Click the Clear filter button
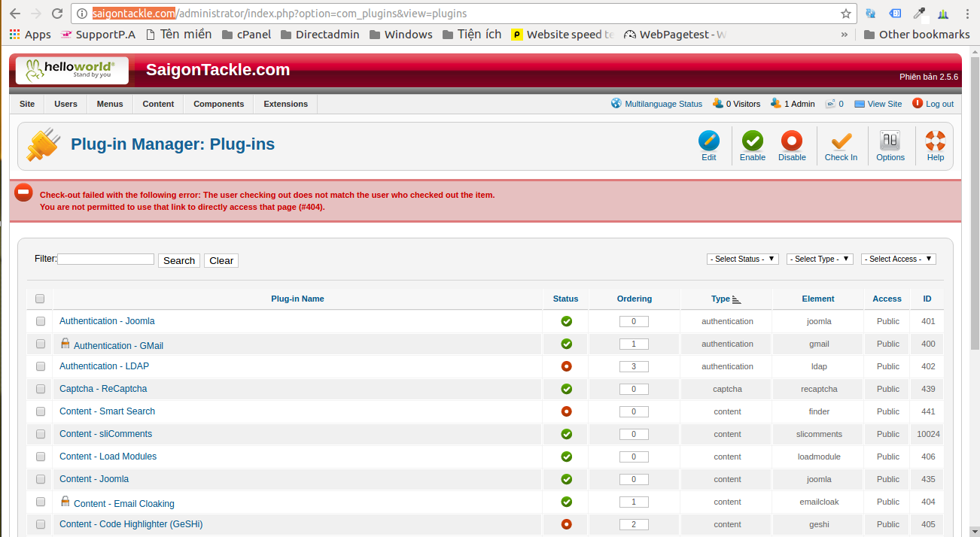 click(221, 260)
